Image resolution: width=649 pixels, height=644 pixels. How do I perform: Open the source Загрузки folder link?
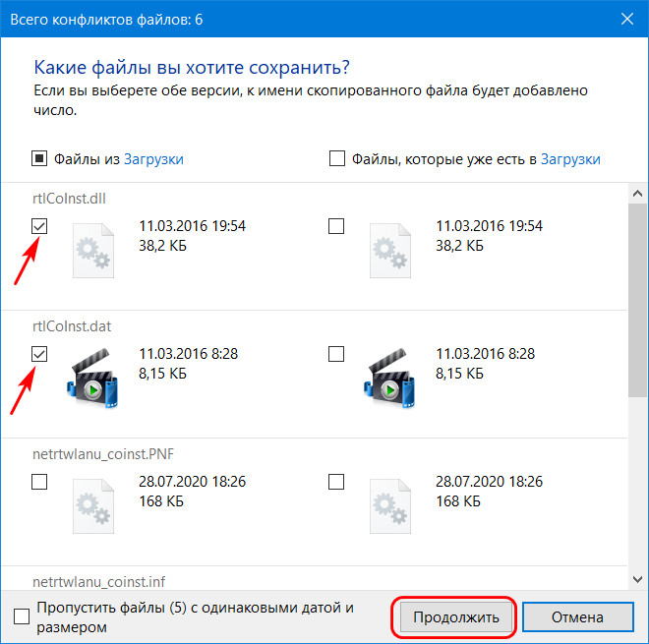click(153, 159)
